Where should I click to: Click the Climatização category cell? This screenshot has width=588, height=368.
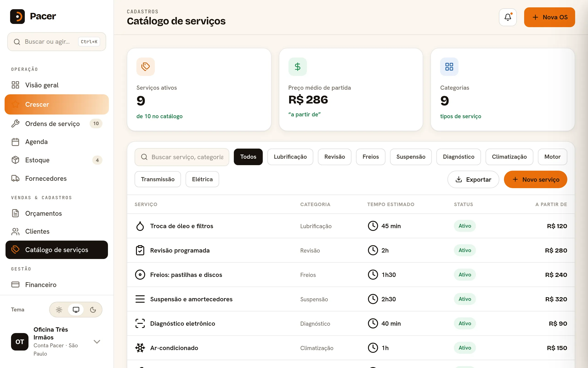point(317,348)
